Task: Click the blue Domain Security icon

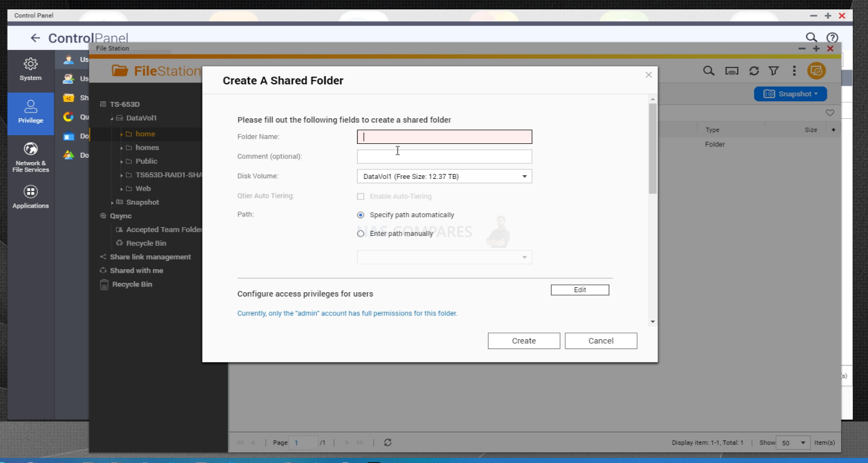Action: 69,136
